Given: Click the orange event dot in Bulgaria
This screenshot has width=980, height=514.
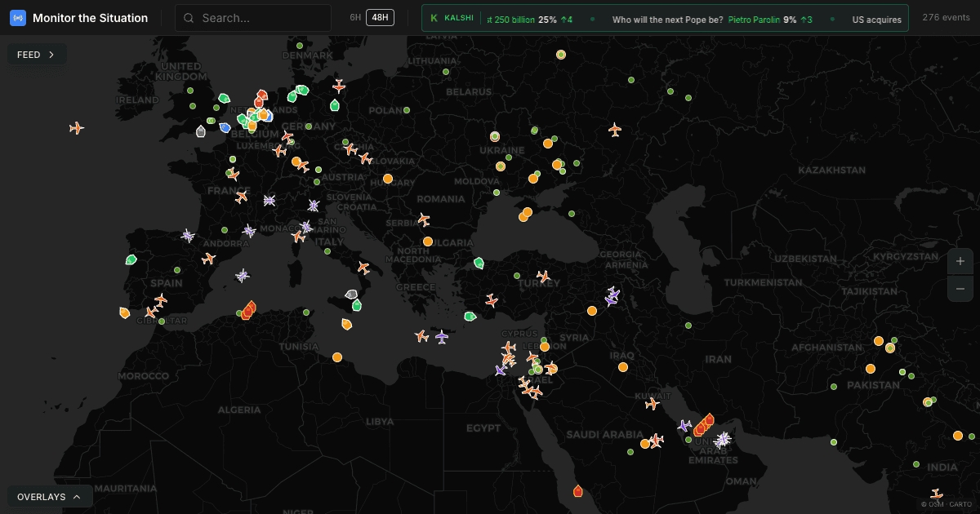Looking at the screenshot, I should coord(428,241).
